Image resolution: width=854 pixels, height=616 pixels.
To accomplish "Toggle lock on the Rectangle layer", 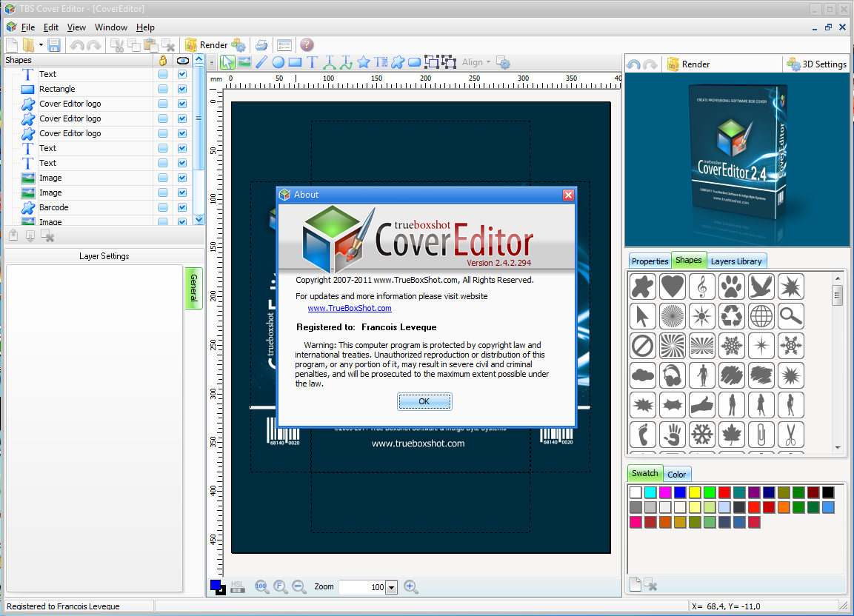I will (x=163, y=89).
